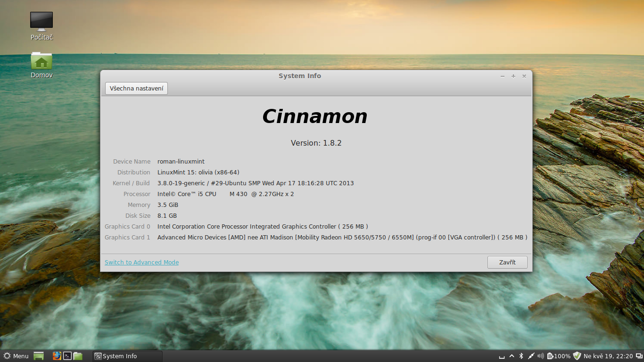Mute audio using the volume icon
Viewport: 644px width, 362px height.
coord(540,356)
